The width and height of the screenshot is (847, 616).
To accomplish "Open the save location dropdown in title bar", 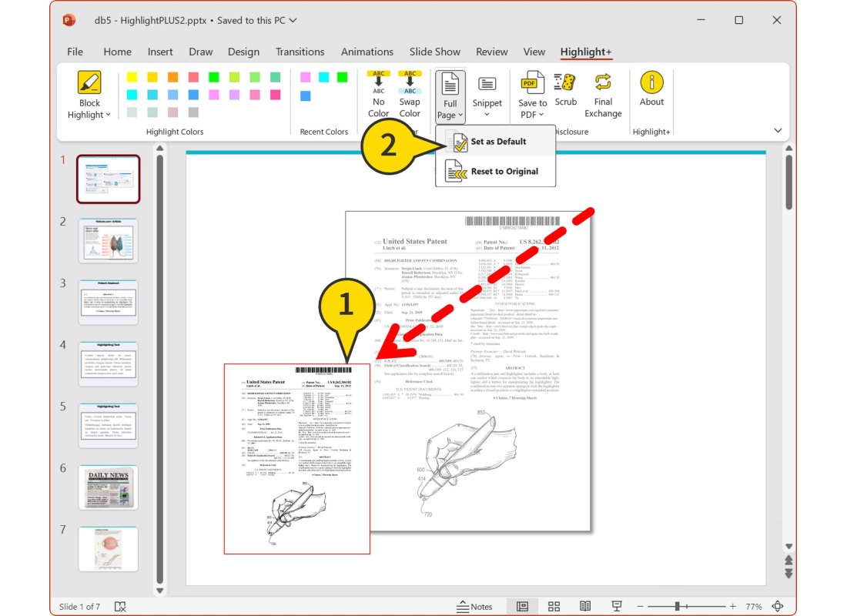I will point(293,21).
